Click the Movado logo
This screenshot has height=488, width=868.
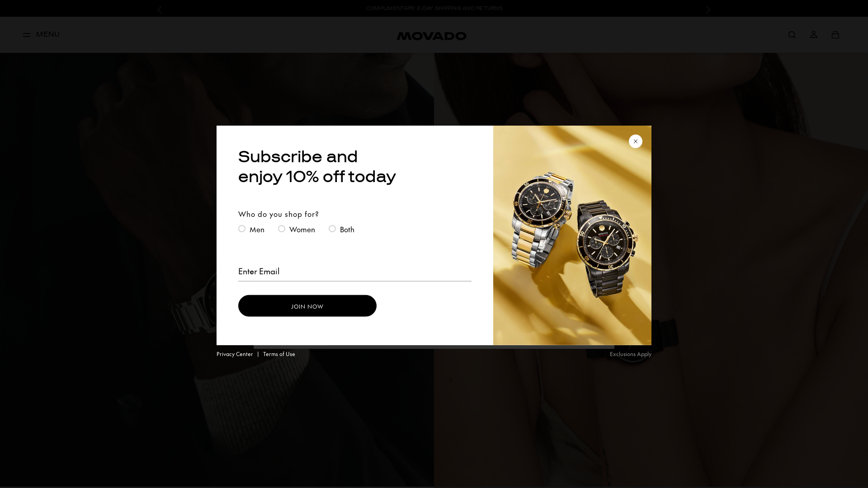click(x=431, y=36)
